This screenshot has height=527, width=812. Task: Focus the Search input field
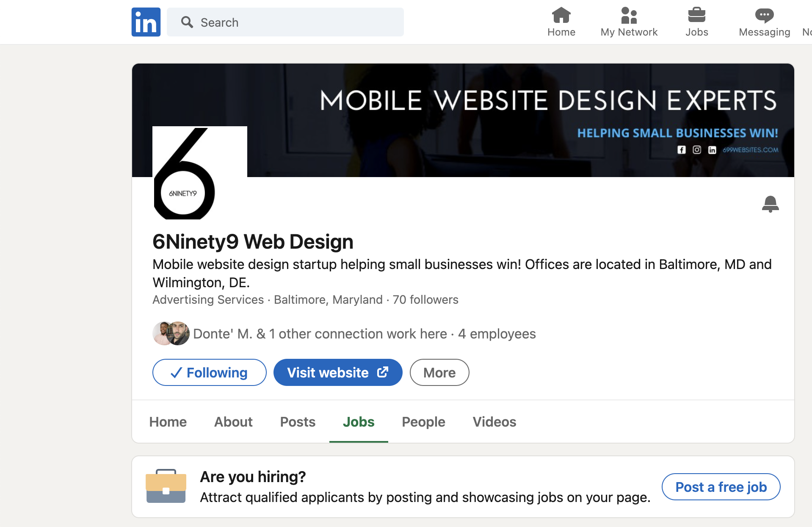(285, 22)
